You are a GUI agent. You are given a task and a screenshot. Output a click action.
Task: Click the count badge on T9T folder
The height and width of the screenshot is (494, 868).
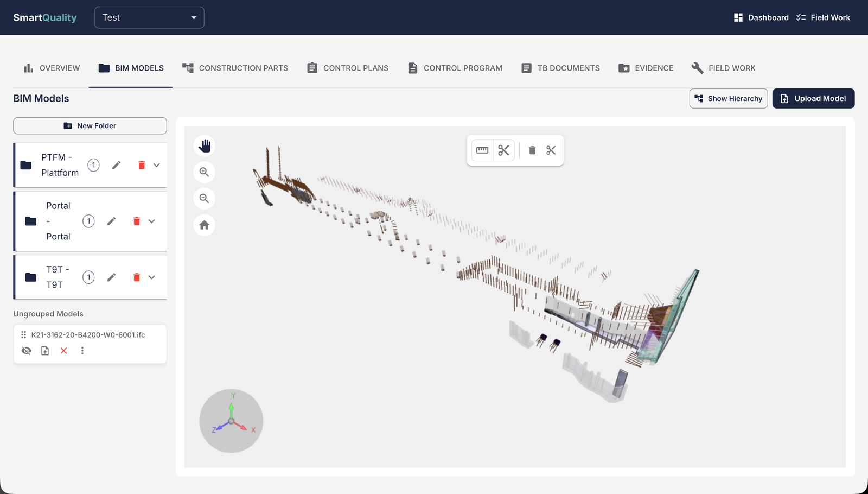pyautogui.click(x=88, y=277)
